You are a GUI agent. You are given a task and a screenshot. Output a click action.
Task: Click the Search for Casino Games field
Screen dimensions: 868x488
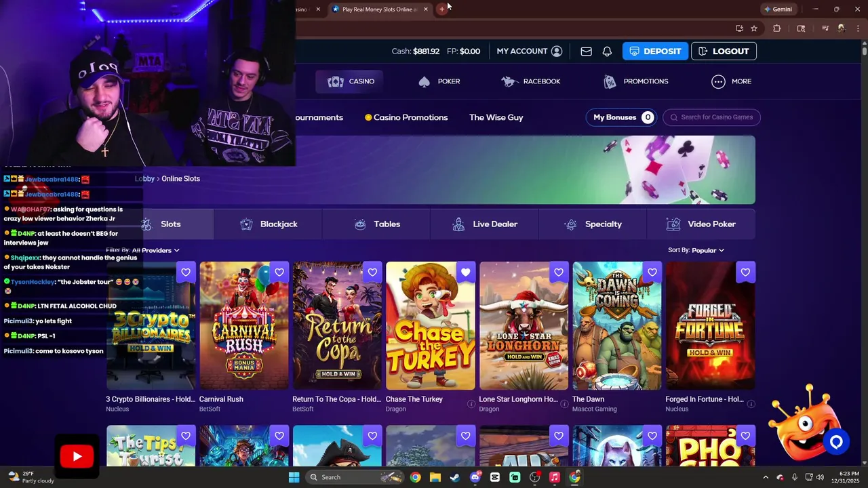[711, 117]
